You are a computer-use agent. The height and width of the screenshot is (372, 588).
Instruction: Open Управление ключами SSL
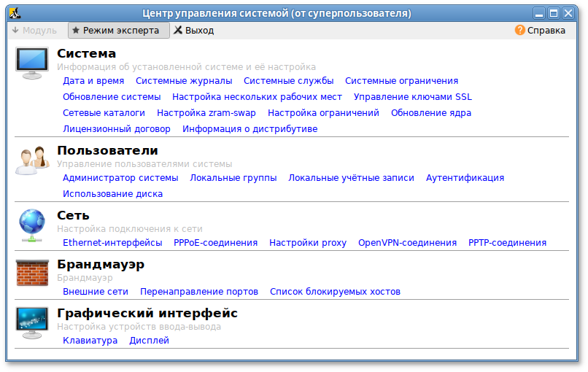click(412, 97)
